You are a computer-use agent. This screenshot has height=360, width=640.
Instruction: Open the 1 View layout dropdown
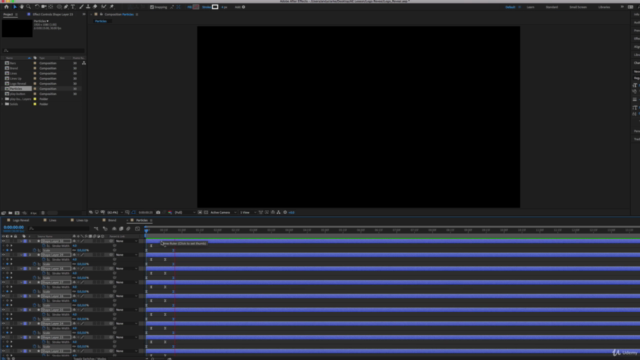(x=248, y=213)
